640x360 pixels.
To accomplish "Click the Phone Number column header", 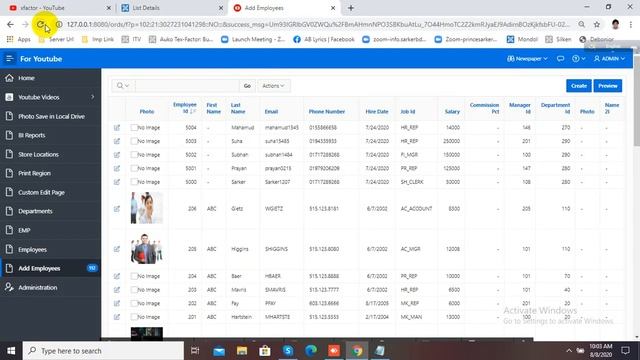I will (x=327, y=111).
